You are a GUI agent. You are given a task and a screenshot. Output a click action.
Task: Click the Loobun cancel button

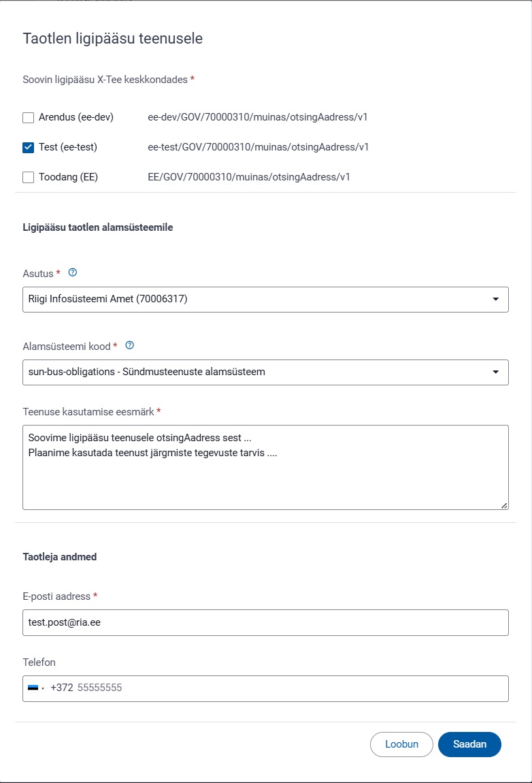tap(401, 744)
